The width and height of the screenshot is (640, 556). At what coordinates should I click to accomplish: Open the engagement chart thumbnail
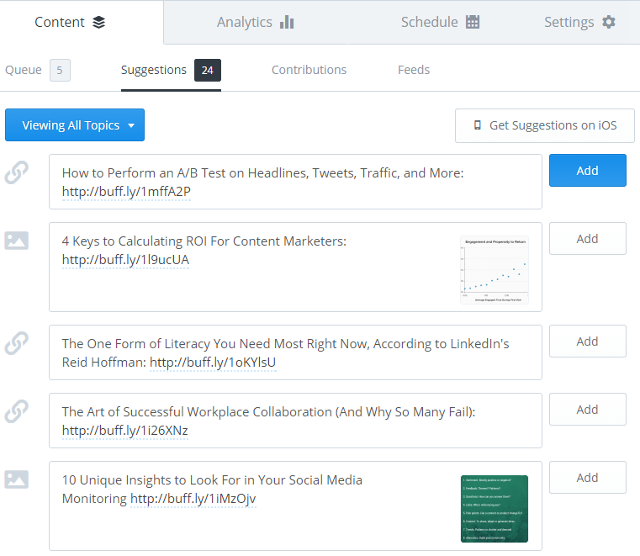coord(494,269)
